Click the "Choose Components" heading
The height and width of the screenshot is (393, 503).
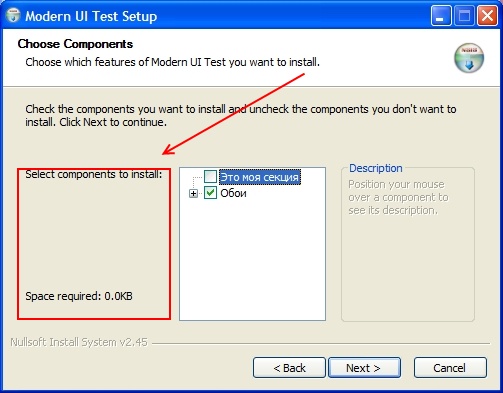(x=75, y=44)
